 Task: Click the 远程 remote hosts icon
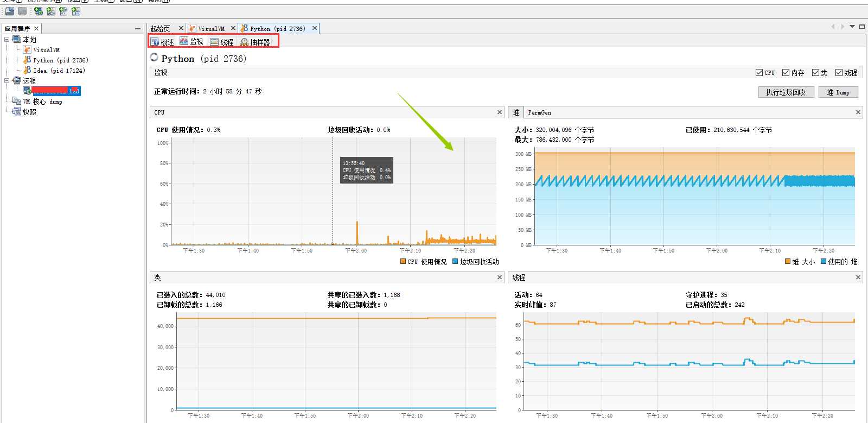pos(17,80)
